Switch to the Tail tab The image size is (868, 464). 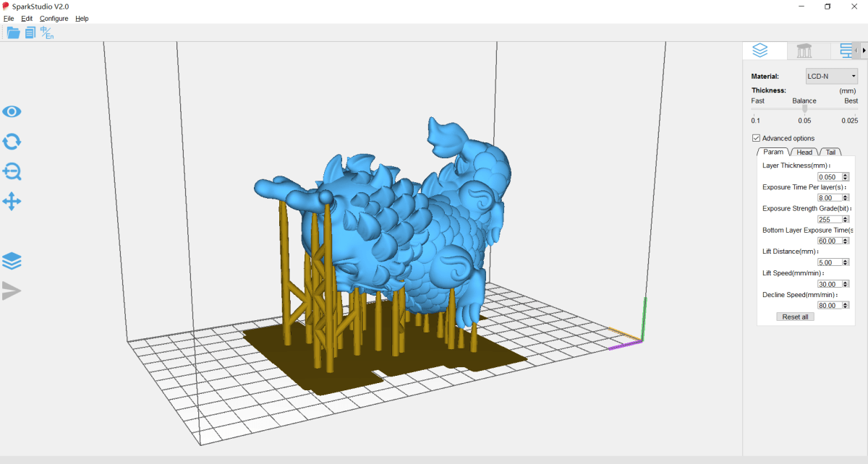click(830, 152)
